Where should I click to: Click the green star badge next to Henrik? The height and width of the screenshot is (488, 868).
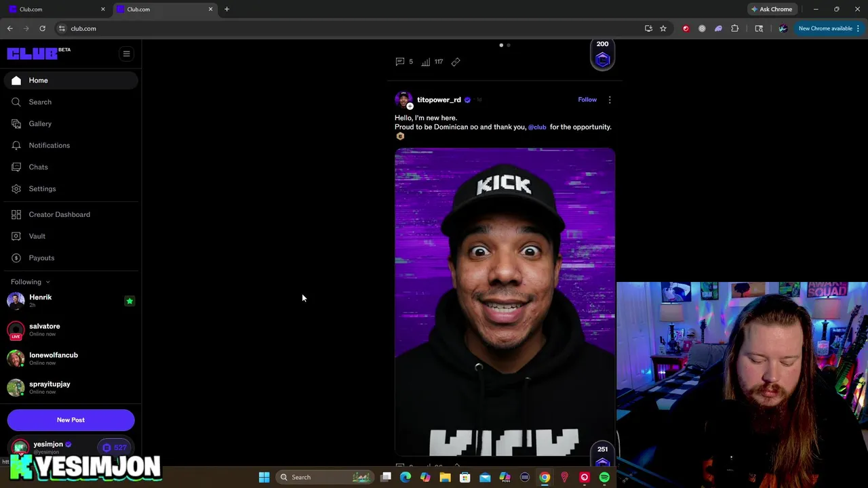coord(130,301)
